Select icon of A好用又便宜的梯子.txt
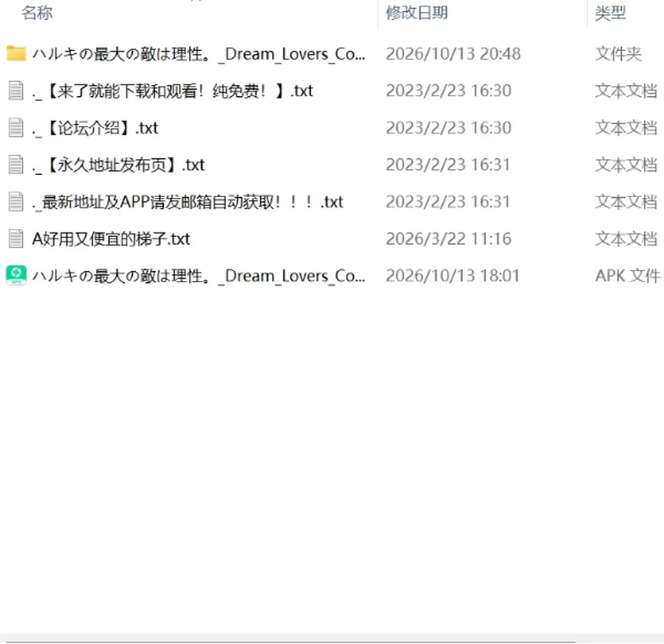The width and height of the screenshot is (664, 644). pyautogui.click(x=16, y=239)
